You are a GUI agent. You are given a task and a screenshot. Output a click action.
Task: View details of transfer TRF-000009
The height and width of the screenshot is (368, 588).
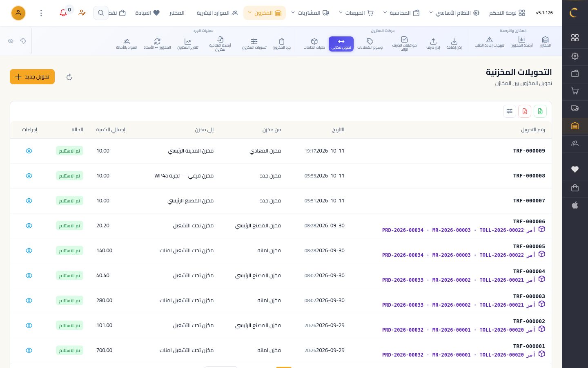29,151
